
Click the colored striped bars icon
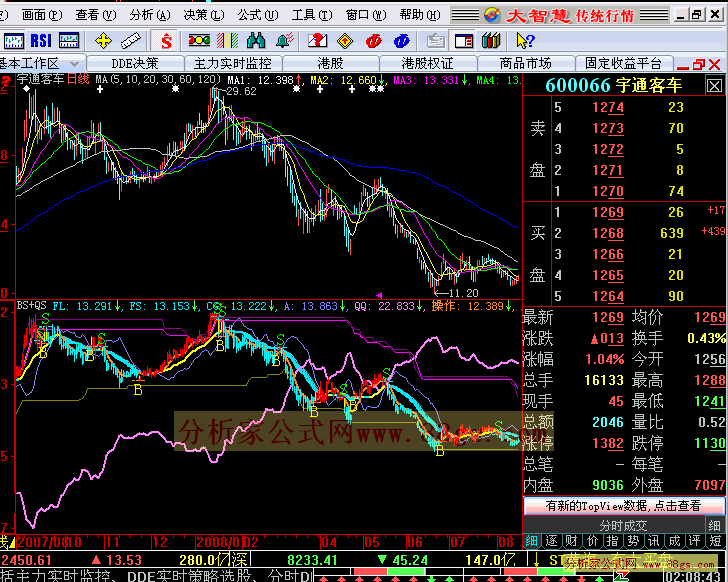tap(228, 41)
